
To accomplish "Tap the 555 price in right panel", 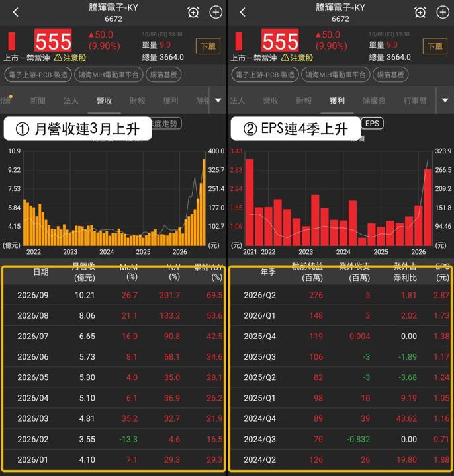I will click(280, 41).
